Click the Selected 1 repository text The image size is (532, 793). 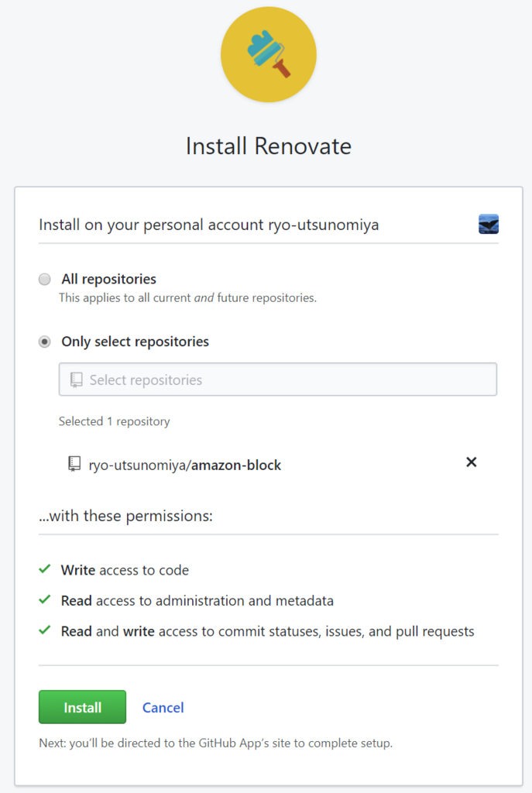[115, 421]
